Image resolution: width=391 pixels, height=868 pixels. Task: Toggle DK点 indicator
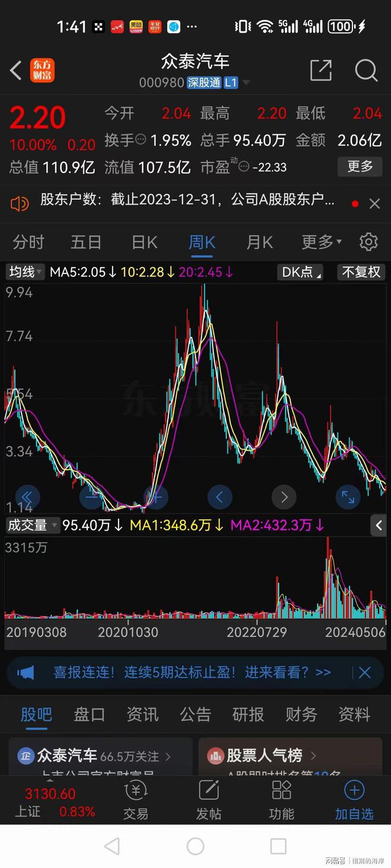301,272
